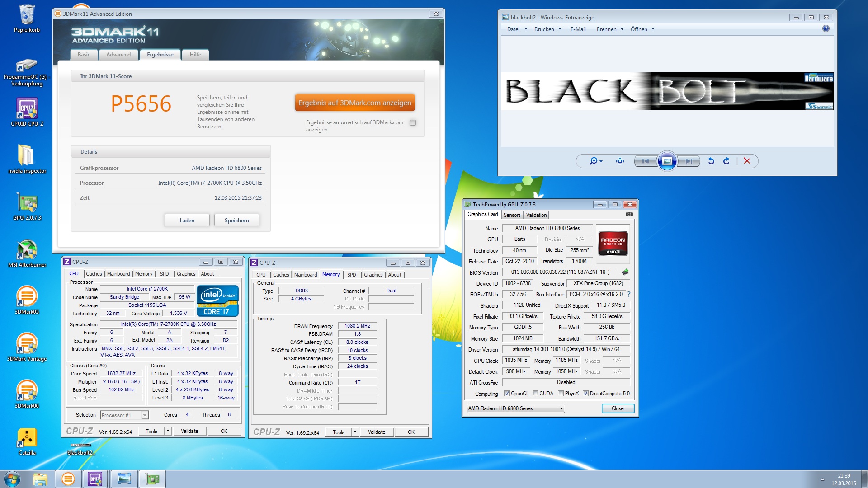Click the actual size icon in photo viewer
This screenshot has width=868, height=488.
point(620,161)
